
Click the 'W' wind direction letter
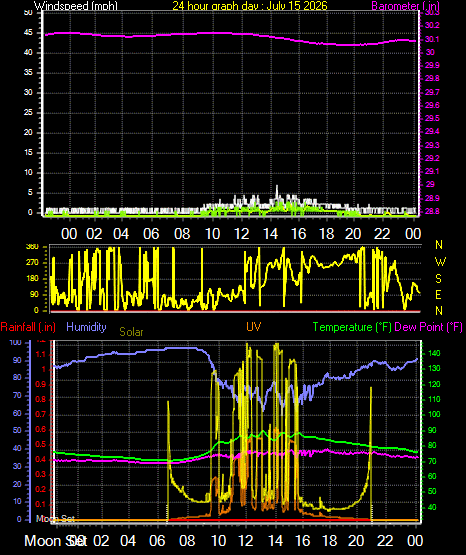[x=440, y=262]
